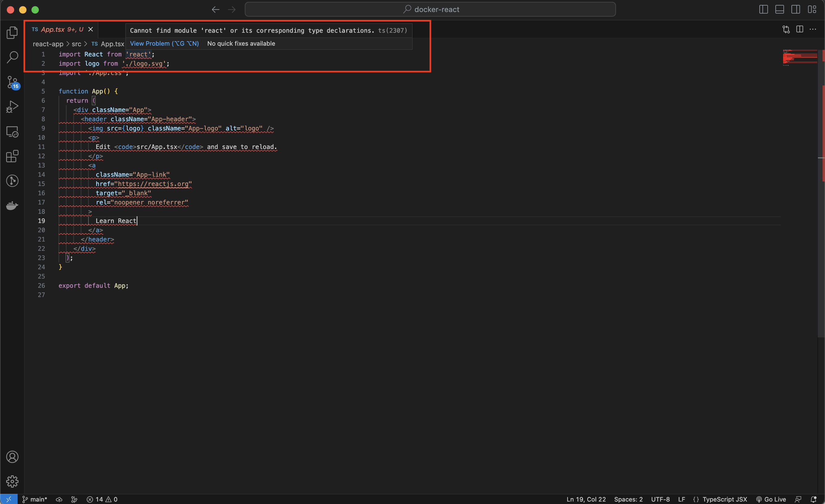
Task: Start server with Go Live button
Action: pos(774,499)
